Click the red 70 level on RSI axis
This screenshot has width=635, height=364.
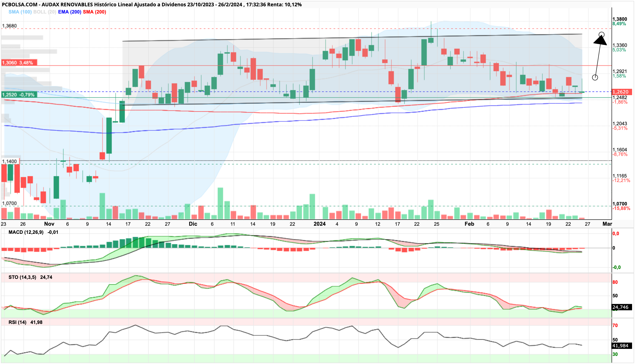coord(615,325)
